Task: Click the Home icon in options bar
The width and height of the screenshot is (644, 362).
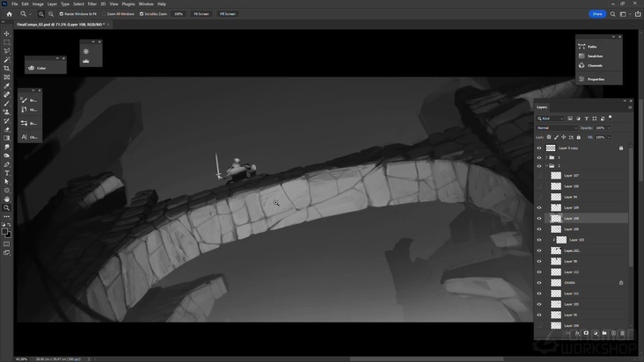Action: [x=9, y=14]
